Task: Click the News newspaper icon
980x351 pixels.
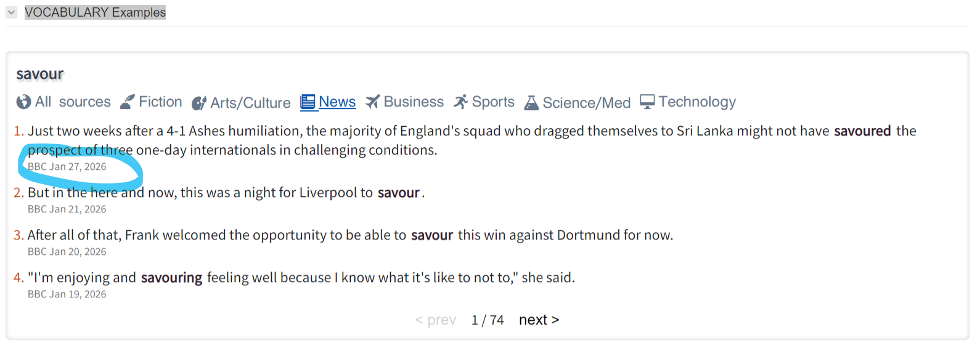Action: (x=308, y=102)
